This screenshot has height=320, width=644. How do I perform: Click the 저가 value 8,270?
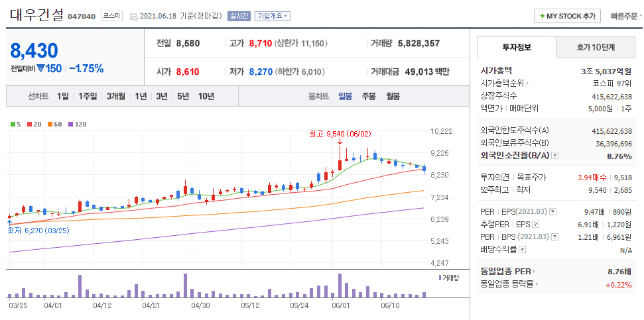coord(261,72)
